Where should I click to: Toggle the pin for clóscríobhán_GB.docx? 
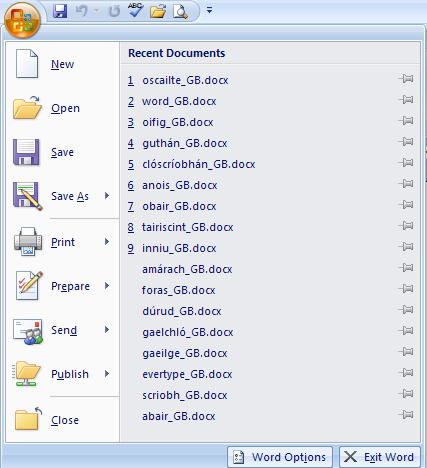coord(406,163)
